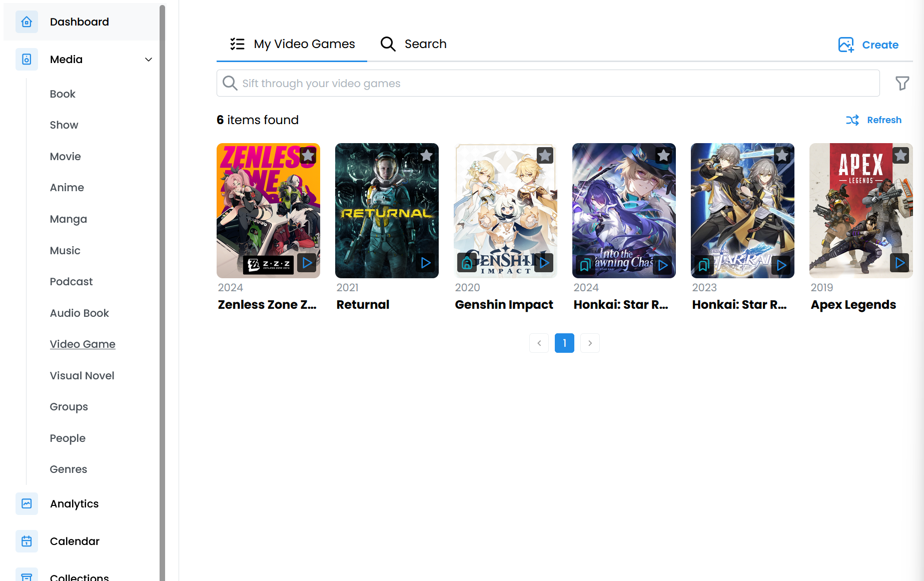
Task: Go to next results page
Action: [590, 343]
